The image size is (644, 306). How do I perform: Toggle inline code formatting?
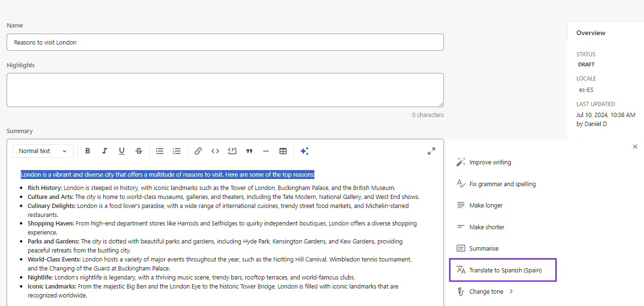click(x=215, y=151)
